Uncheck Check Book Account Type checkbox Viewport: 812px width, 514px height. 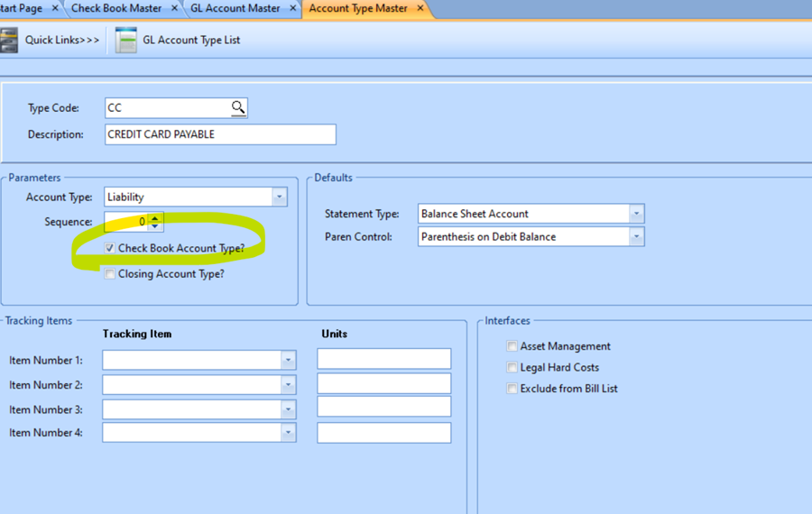(110, 248)
